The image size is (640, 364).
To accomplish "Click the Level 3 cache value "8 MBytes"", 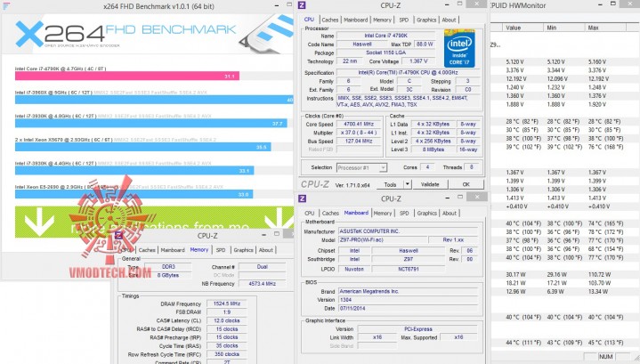I will (x=433, y=150).
